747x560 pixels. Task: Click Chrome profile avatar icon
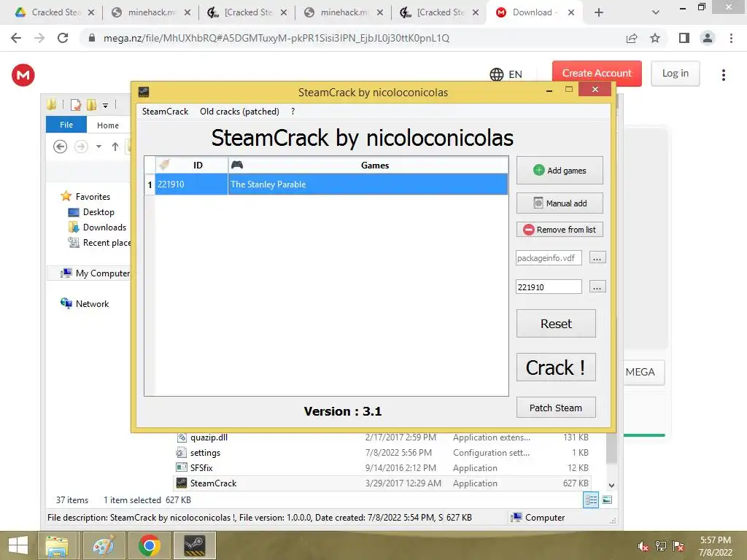click(708, 38)
